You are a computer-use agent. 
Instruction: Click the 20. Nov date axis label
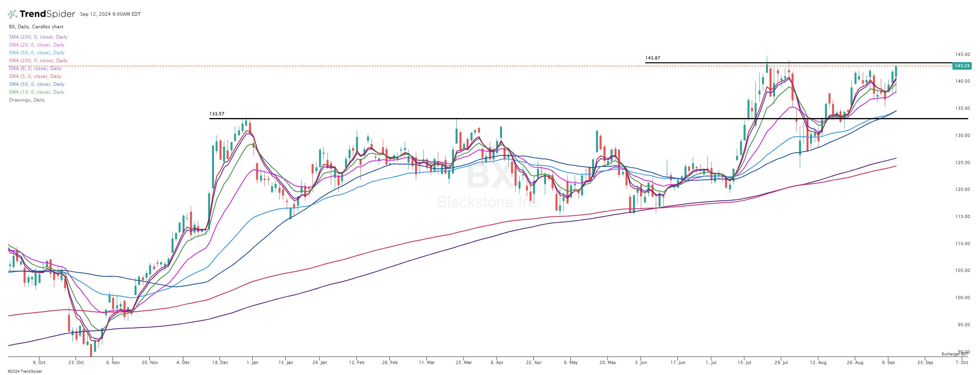150,362
